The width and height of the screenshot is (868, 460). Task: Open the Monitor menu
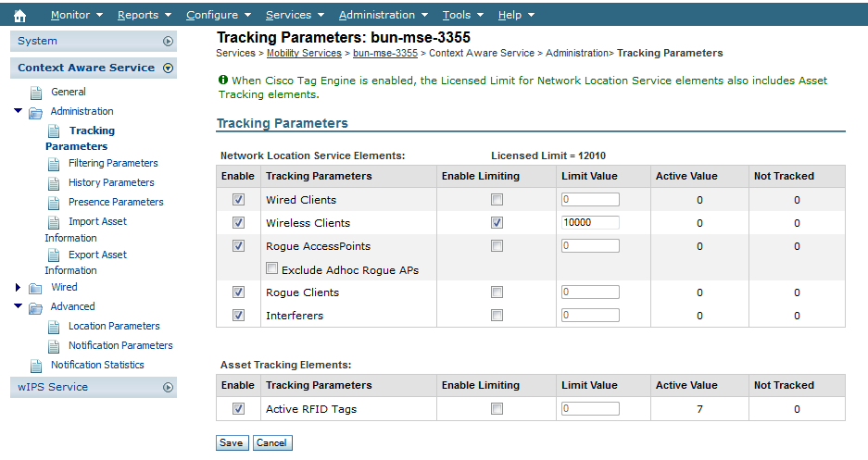(x=76, y=15)
